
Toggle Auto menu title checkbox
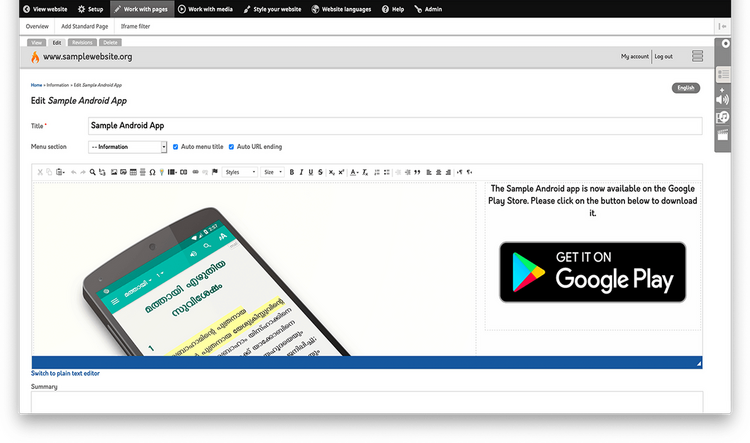[176, 147]
